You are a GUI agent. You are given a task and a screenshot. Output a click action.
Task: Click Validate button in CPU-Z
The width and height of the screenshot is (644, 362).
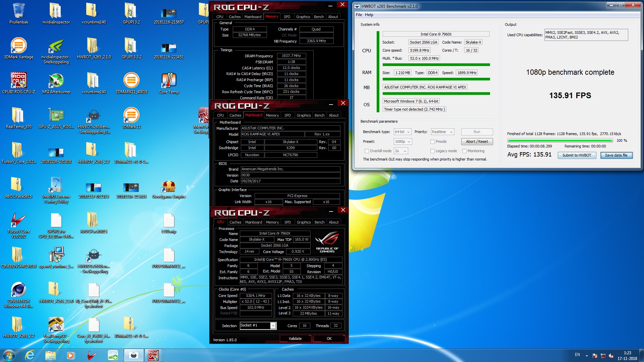(295, 339)
